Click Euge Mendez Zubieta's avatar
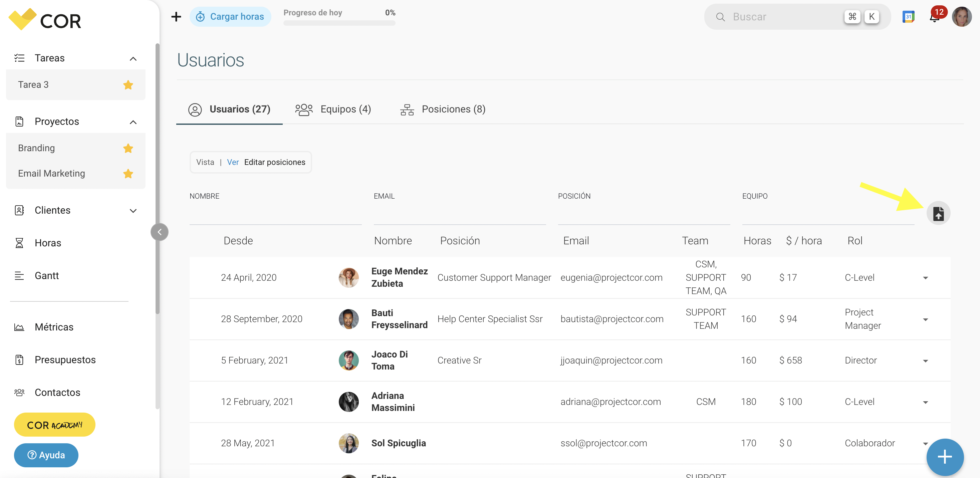The height and width of the screenshot is (478, 980). [348, 277]
